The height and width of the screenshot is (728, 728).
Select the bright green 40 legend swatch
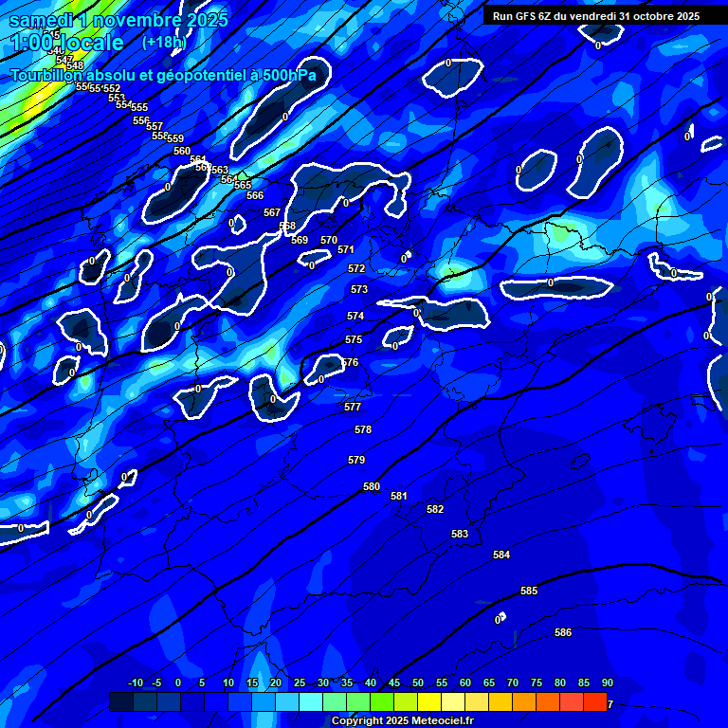pos(358,702)
